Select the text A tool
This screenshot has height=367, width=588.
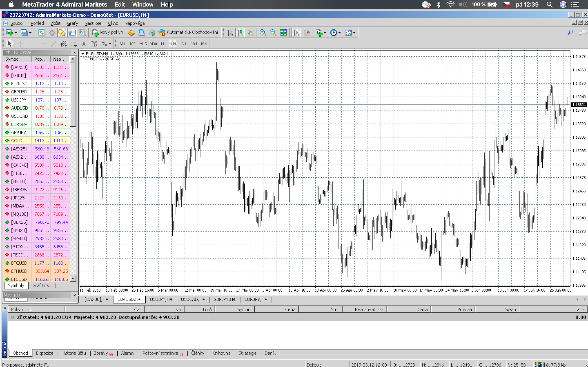[x=84, y=44]
